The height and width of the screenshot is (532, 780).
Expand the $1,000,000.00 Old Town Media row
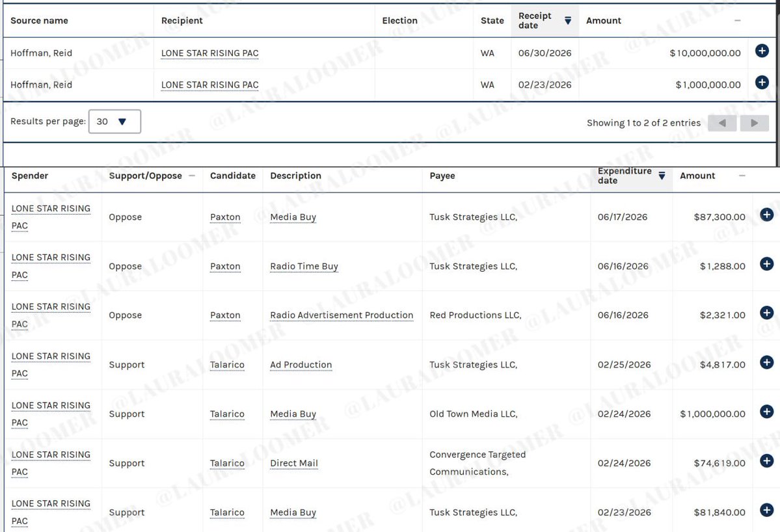click(x=766, y=412)
